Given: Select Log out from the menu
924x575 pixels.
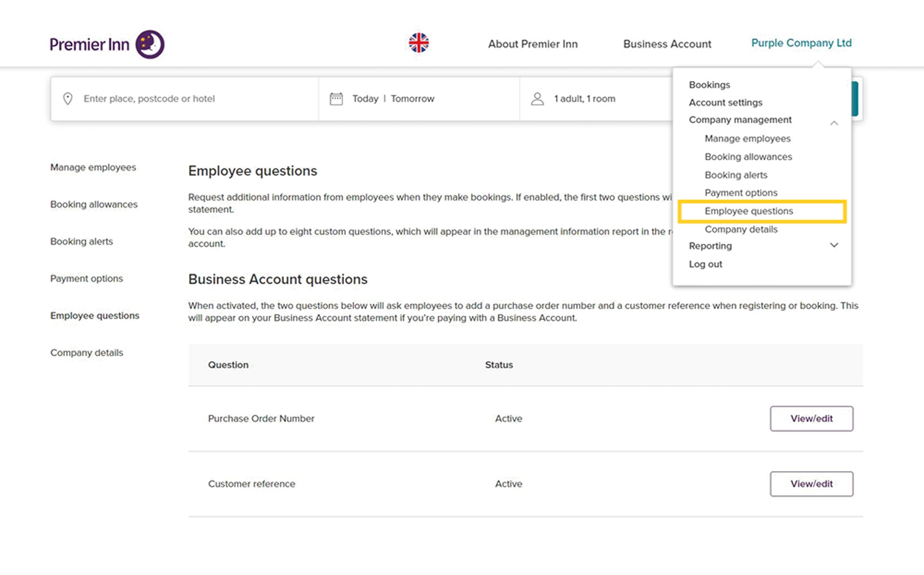Looking at the screenshot, I should click(705, 264).
